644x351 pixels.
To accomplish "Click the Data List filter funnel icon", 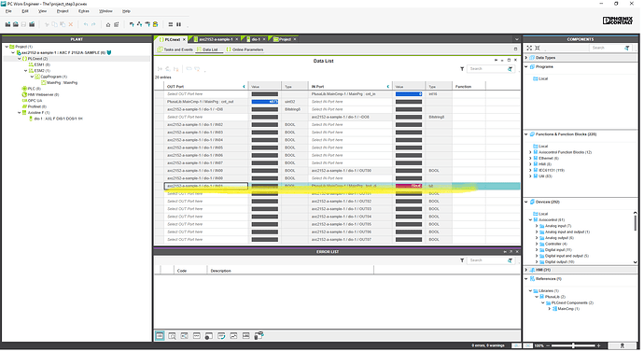I will tap(462, 69).
